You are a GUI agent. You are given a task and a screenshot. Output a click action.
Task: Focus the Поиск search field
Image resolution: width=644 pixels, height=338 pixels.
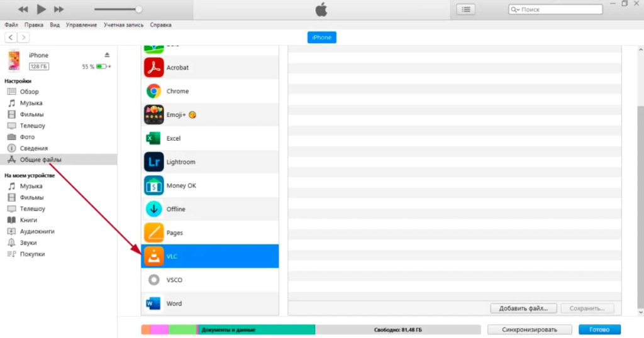coord(555,9)
